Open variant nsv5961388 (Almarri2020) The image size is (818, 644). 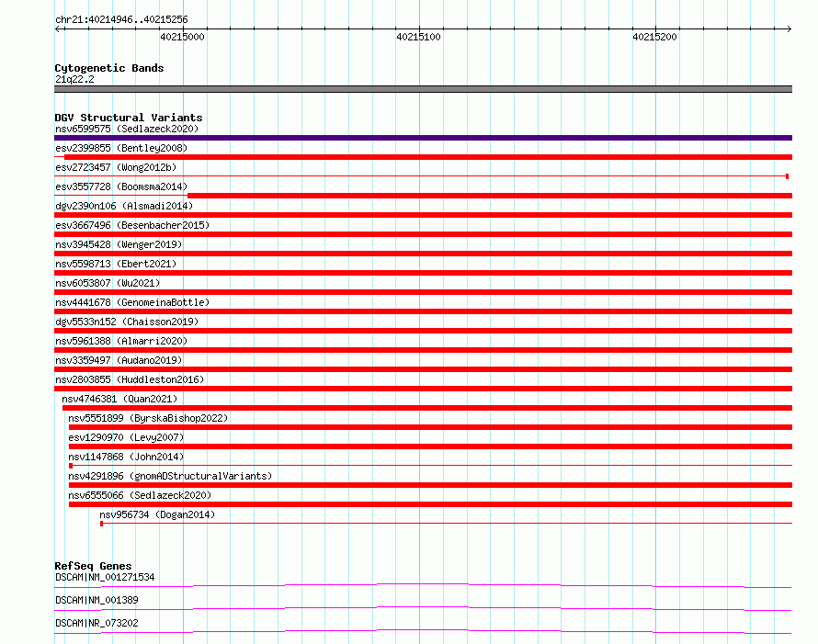[x=121, y=341]
